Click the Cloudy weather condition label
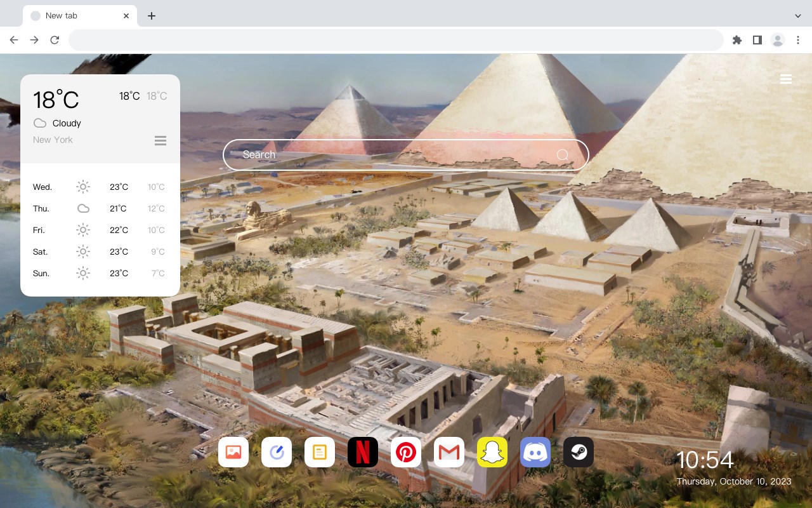812x508 pixels. [x=67, y=123]
